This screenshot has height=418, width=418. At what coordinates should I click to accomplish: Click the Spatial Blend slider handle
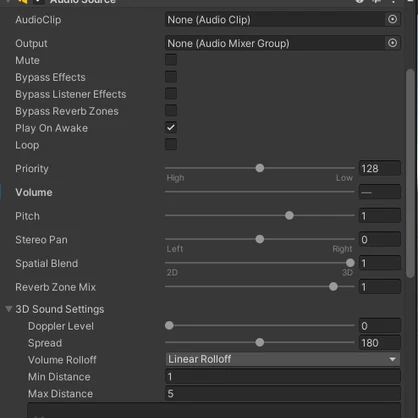tap(350, 263)
